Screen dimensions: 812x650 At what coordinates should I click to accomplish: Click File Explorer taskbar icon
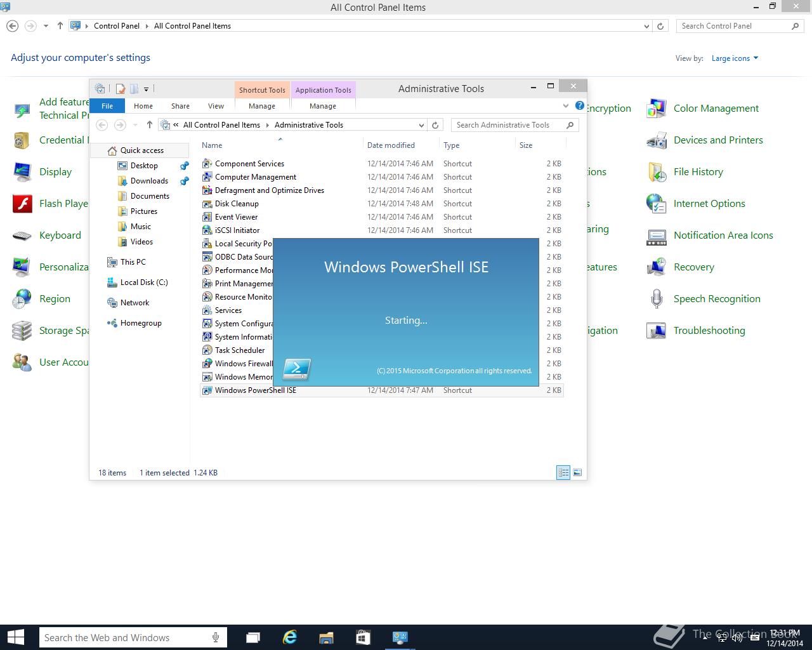click(326, 637)
